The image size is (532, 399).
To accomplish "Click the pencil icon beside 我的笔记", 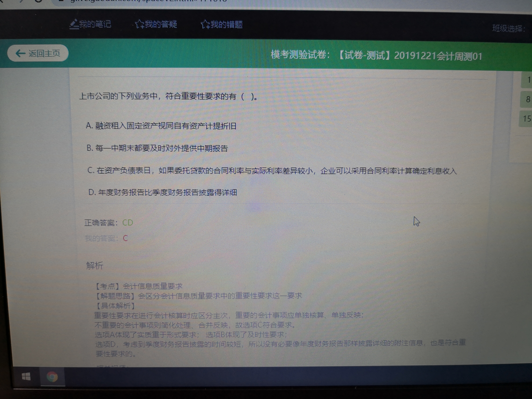I will click(x=74, y=24).
